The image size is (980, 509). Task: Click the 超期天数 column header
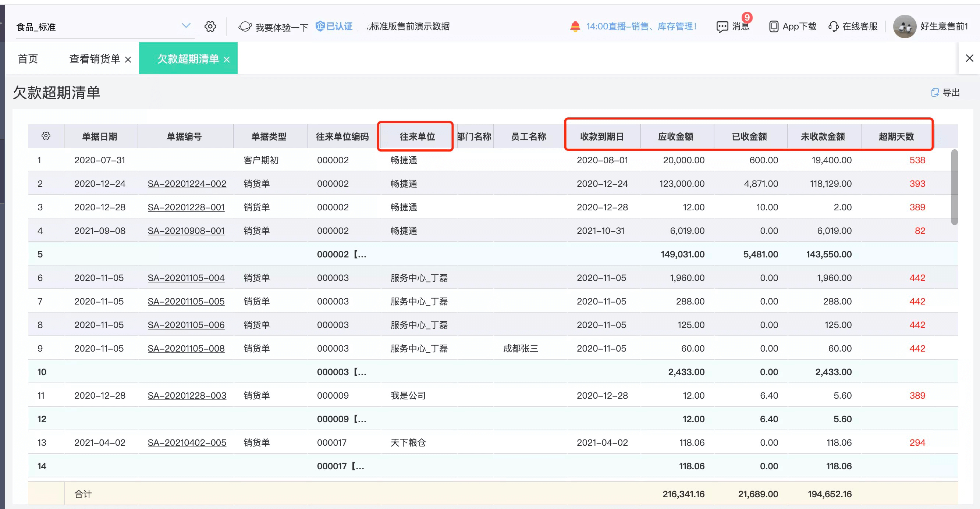click(x=896, y=136)
